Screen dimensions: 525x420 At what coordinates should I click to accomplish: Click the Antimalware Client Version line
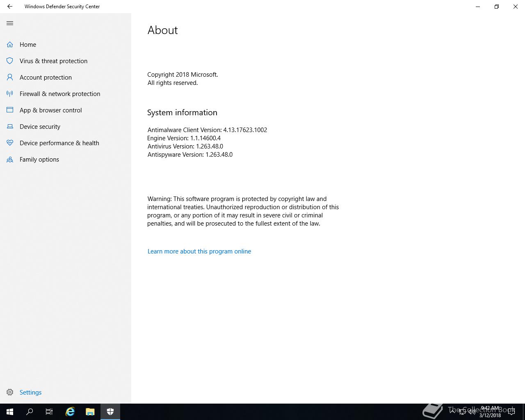207,130
